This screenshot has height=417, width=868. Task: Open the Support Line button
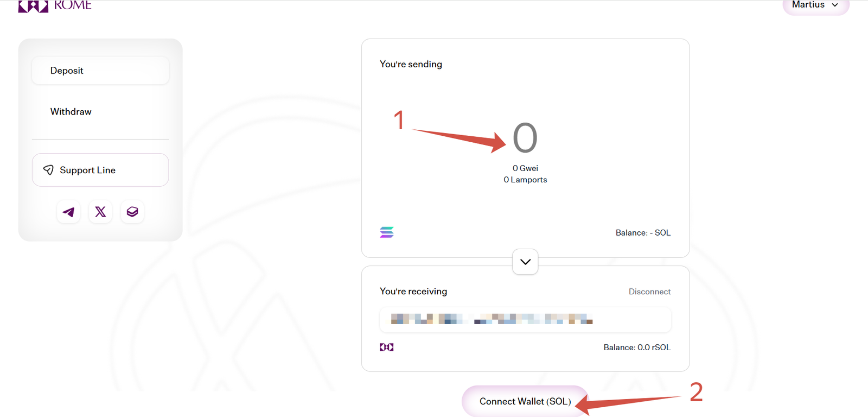100,170
